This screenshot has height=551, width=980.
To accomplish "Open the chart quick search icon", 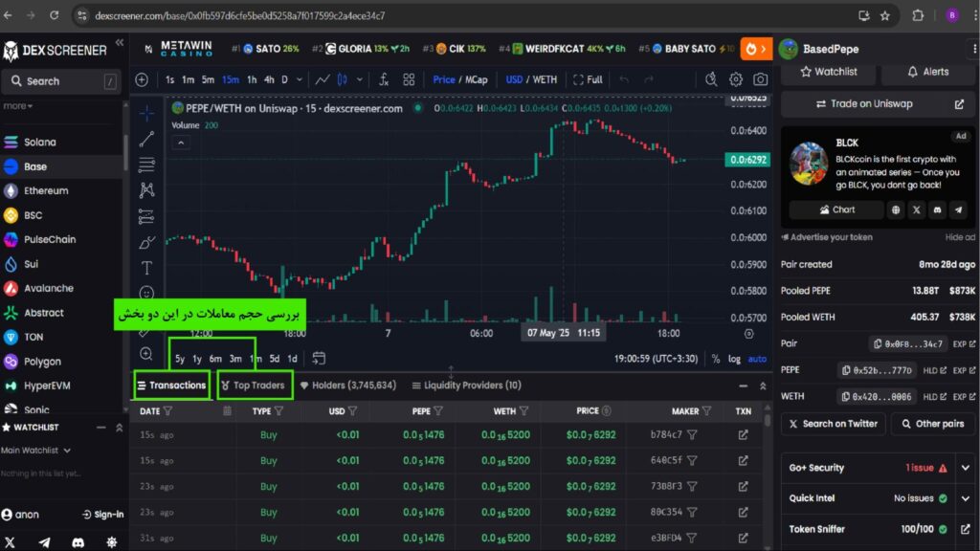I will tap(711, 79).
